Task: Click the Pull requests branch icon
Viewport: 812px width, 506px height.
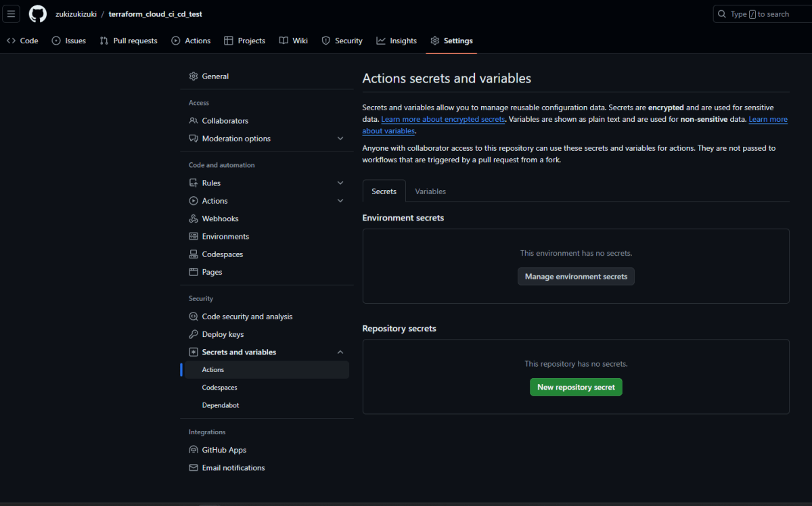Action: pos(104,41)
